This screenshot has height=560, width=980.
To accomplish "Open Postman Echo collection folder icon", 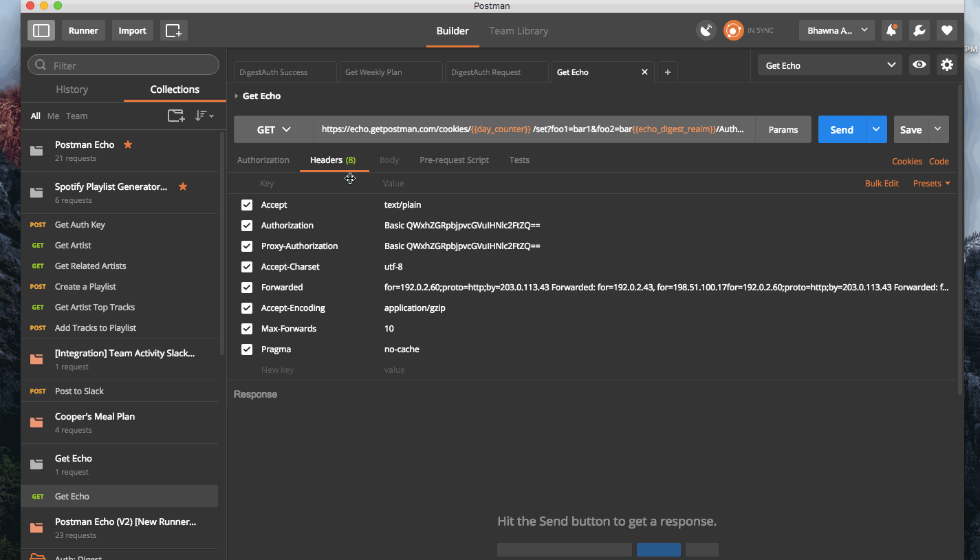I will tap(36, 151).
